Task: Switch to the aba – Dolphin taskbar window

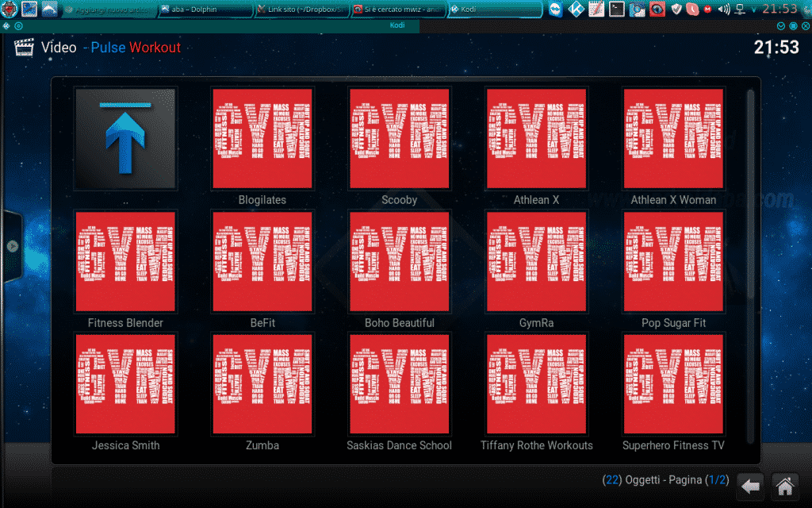Action: click(x=205, y=10)
